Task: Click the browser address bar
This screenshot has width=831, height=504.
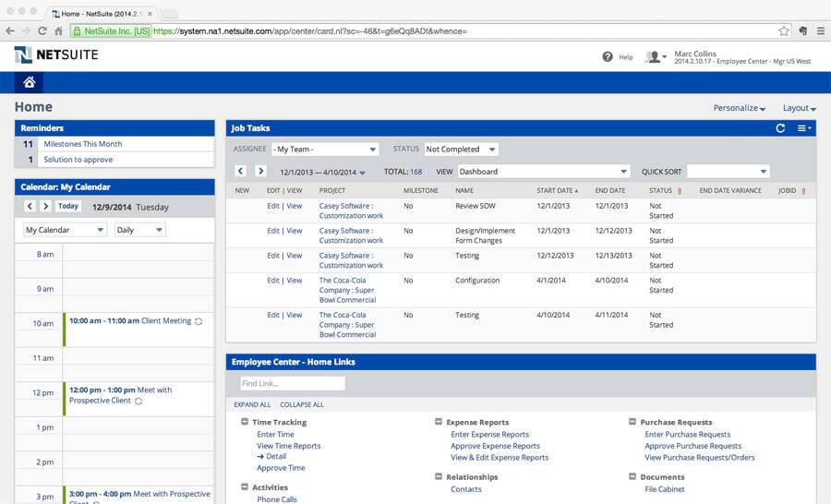Action: [429, 31]
